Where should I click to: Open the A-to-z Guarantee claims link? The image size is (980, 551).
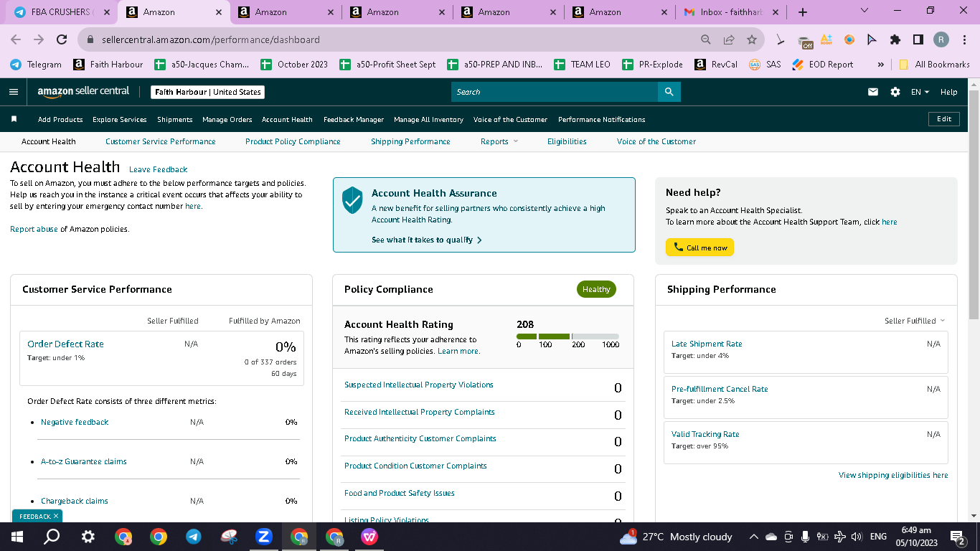point(84,461)
